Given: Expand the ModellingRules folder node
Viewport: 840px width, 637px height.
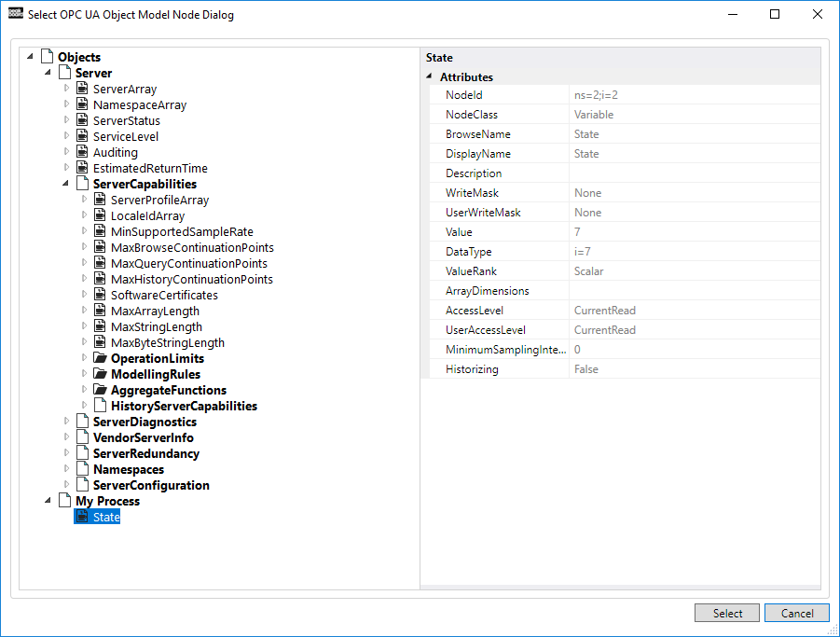Looking at the screenshot, I should 84,375.
